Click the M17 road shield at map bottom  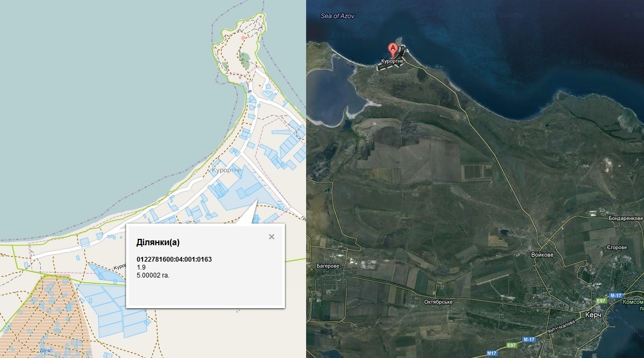(x=492, y=352)
